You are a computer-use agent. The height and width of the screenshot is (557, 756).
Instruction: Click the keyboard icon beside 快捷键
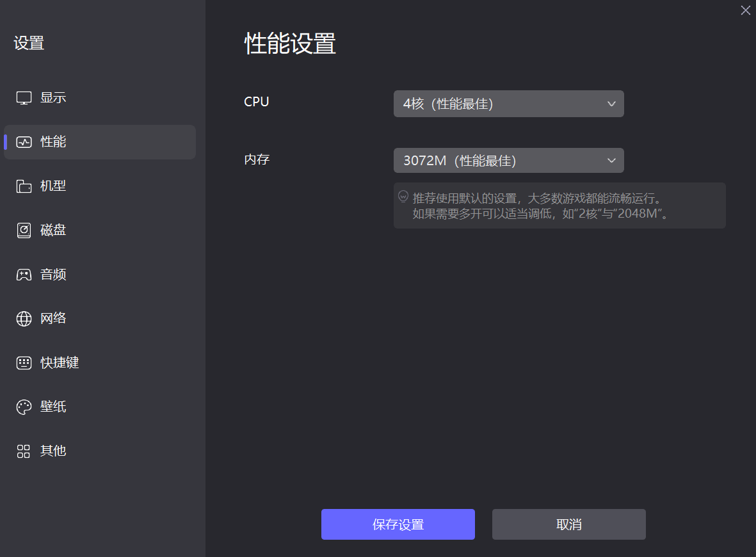[24, 362]
